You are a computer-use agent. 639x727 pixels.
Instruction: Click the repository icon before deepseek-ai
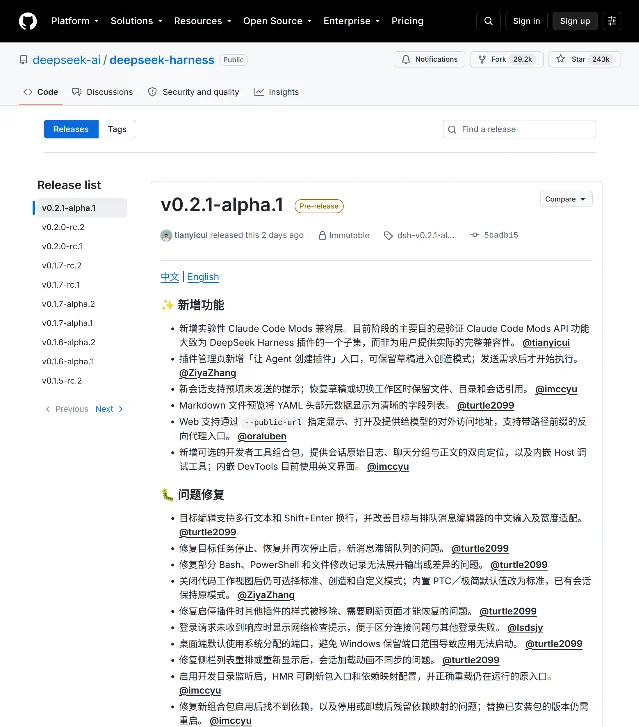point(23,60)
